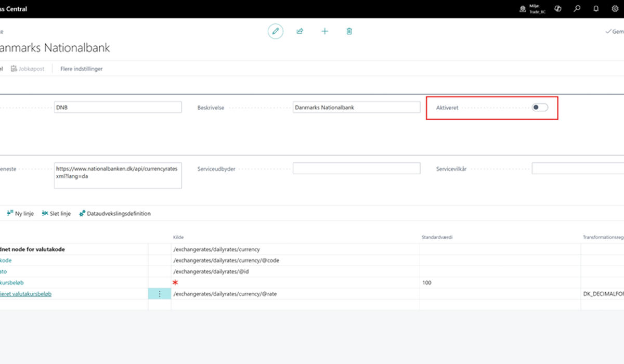
Task: Click the share icon in page header
Action: pos(300,31)
